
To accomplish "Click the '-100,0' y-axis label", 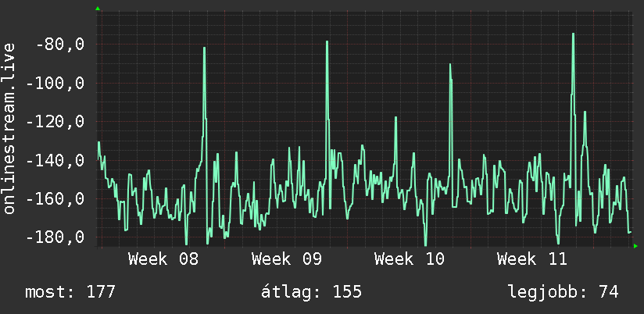I will click(55, 84).
